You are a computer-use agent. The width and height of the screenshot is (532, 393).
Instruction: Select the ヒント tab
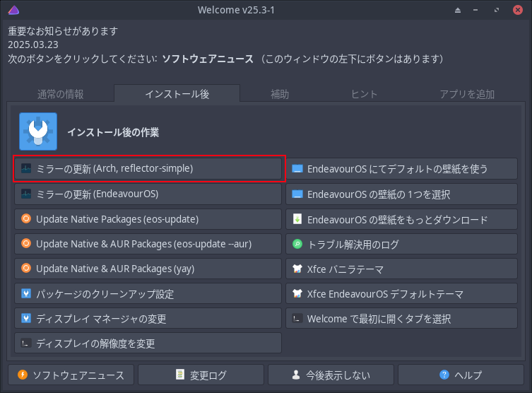364,94
